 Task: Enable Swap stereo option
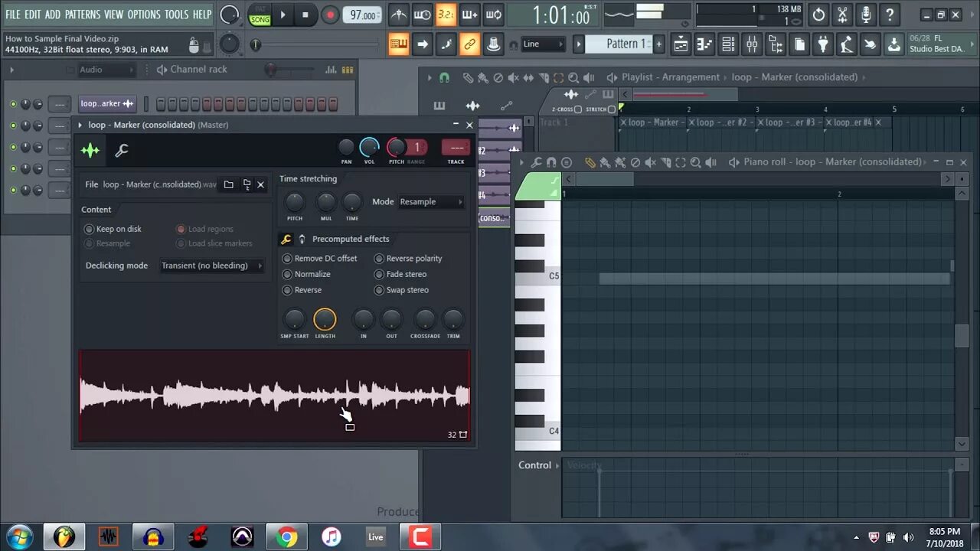tap(400, 290)
